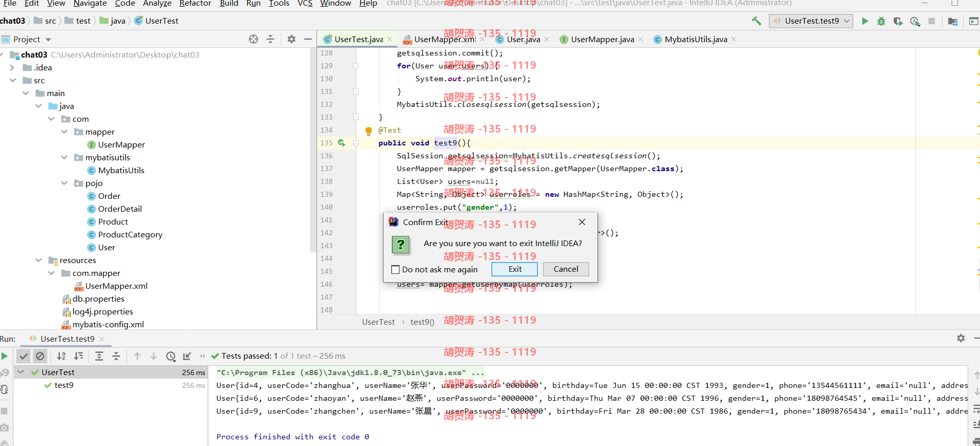Sort test results alphabetically
This screenshot has height=446, width=980.
pos(61,356)
